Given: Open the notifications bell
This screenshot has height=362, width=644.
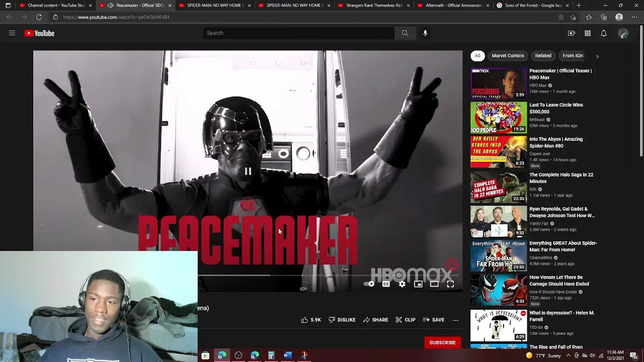Looking at the screenshot, I should (x=604, y=33).
